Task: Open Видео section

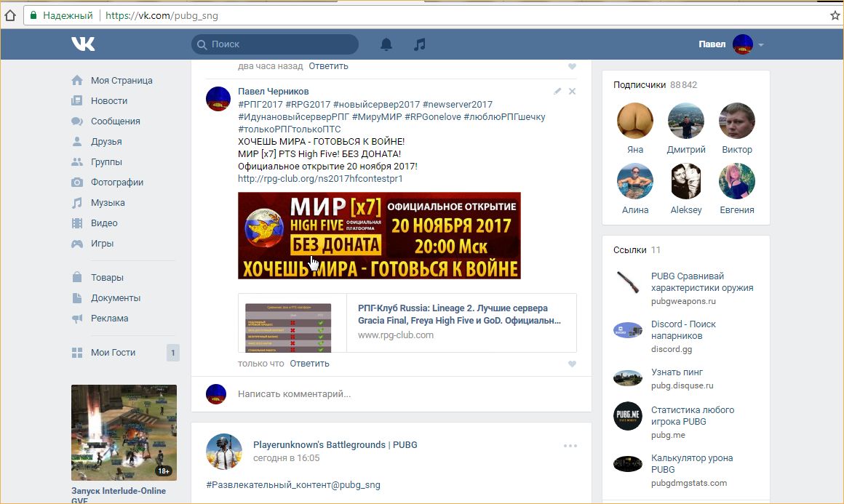Action: 104,223
